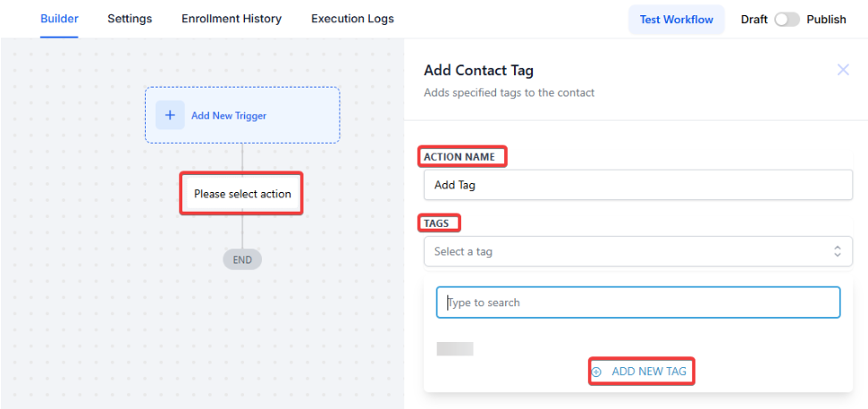Close the Add Contact Tag panel
868x409 pixels.
point(842,70)
